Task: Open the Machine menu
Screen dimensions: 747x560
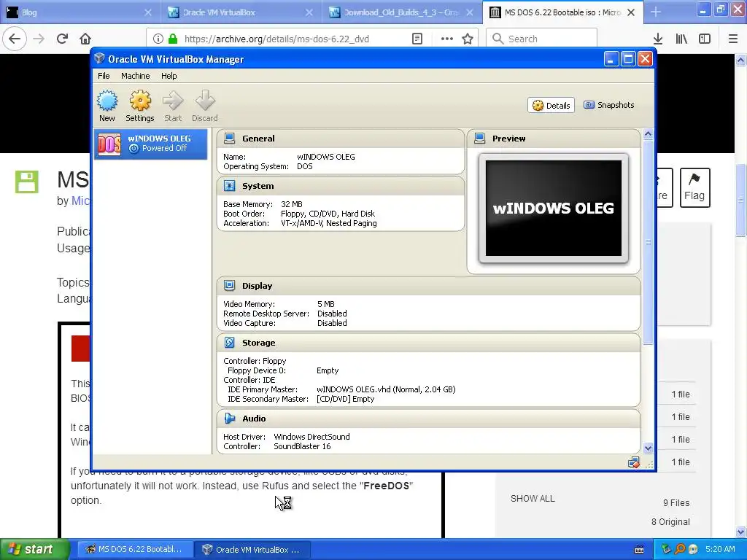Action: 135,76
